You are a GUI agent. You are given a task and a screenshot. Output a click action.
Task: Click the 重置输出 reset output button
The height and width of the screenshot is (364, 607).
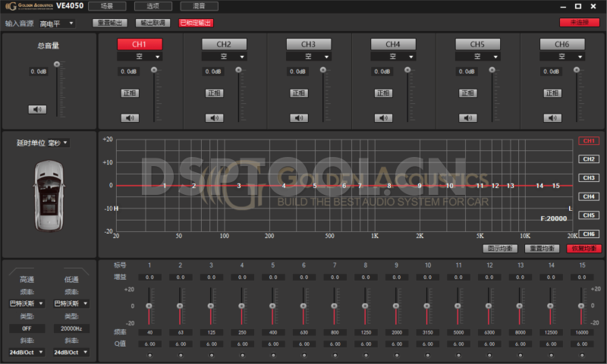(111, 23)
